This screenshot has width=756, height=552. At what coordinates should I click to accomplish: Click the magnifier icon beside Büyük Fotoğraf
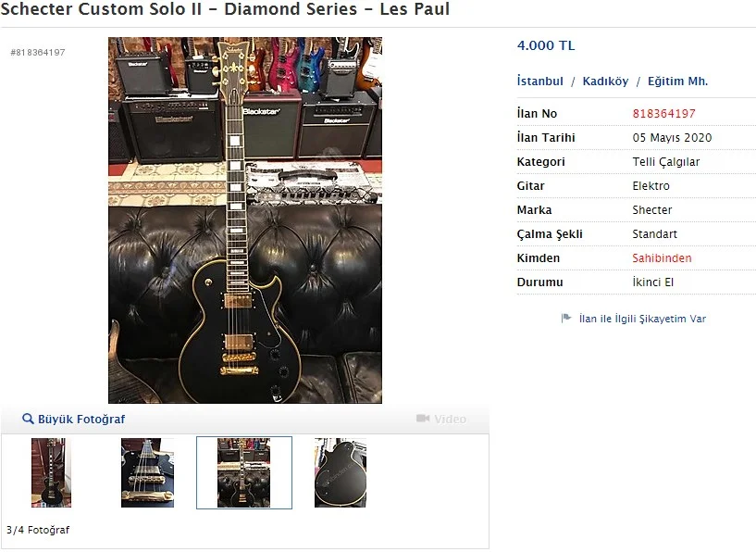coord(28,419)
